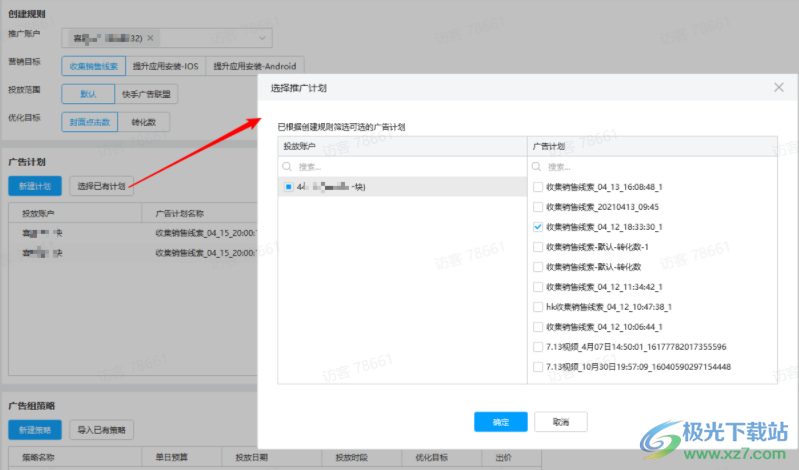Viewport: 799px width, 470px height.
Task: Click 出价 column header
Action: (503, 457)
